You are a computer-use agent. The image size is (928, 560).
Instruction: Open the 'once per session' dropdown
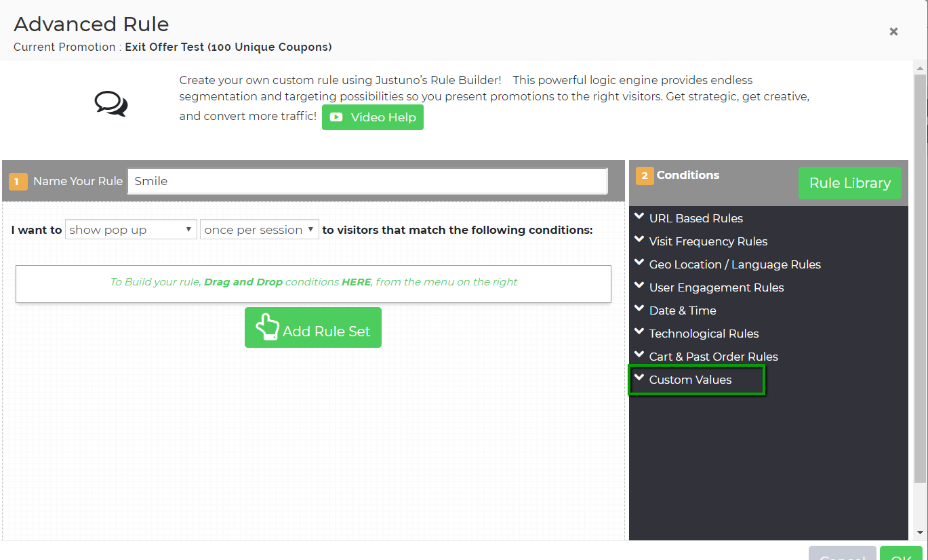pyautogui.click(x=259, y=230)
